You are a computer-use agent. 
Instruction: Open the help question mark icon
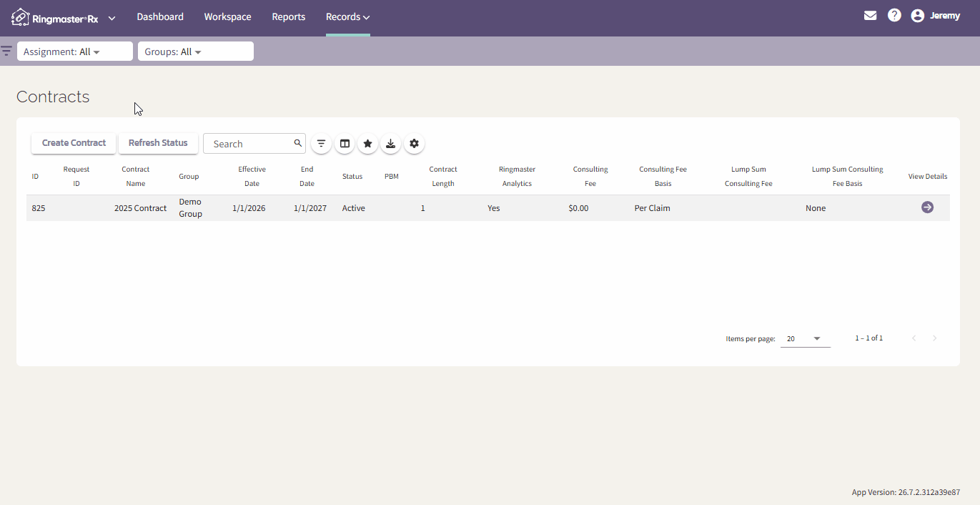(x=894, y=16)
